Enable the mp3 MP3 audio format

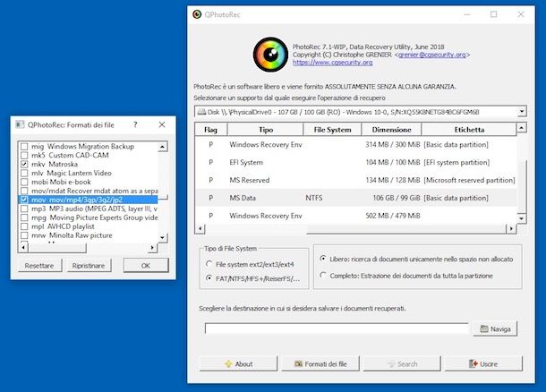(24, 209)
